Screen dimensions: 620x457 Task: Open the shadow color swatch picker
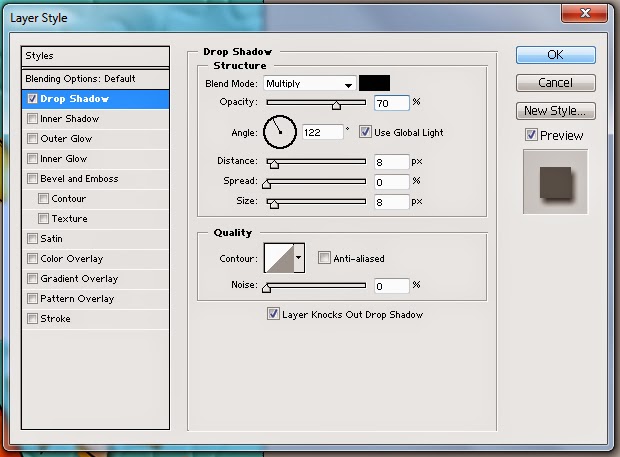pos(374,83)
